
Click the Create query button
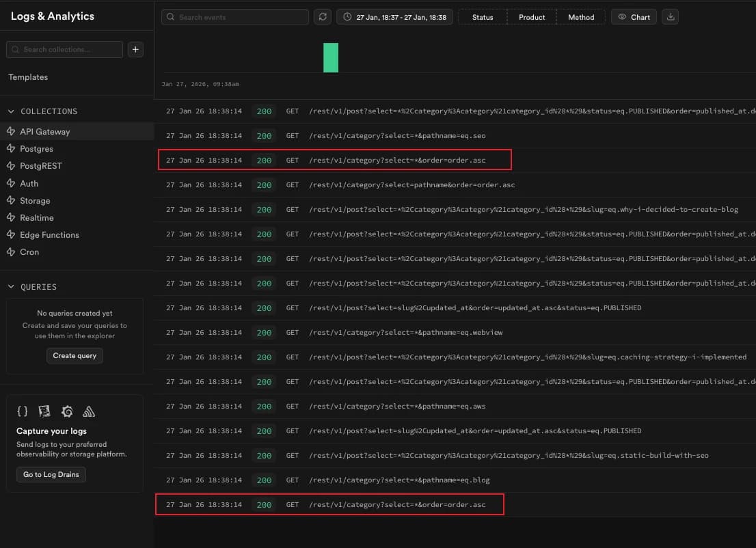pos(75,355)
